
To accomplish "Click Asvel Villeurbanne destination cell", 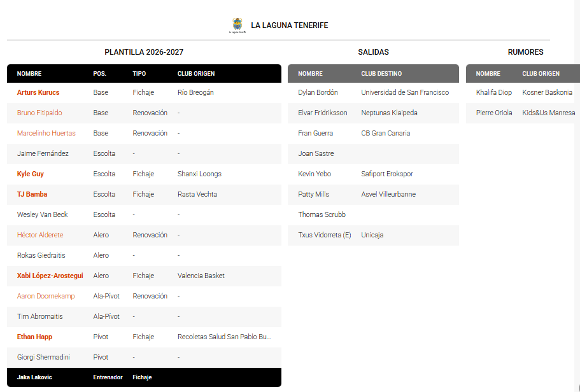I will click(388, 194).
